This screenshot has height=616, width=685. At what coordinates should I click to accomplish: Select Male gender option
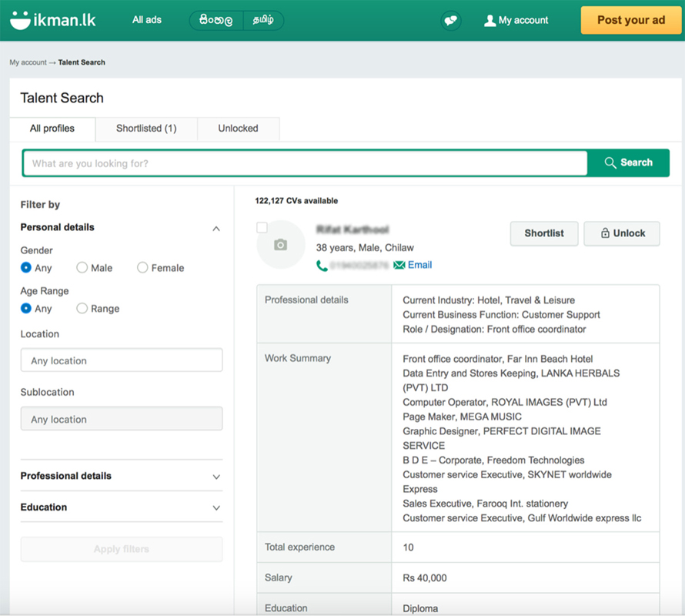point(82,267)
